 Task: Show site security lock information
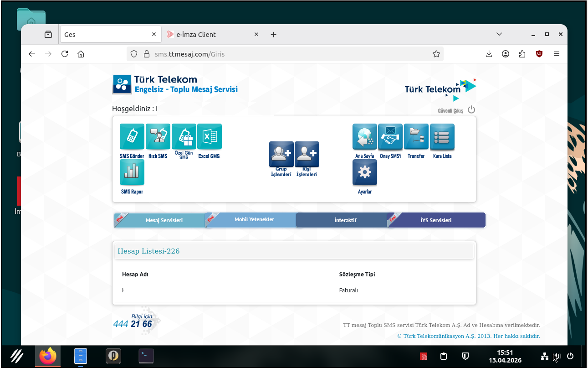tap(147, 54)
